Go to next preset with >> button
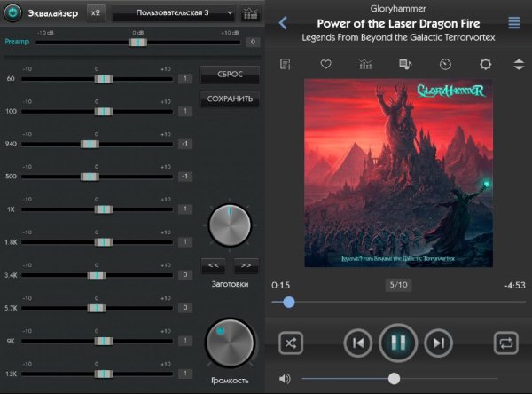 tap(246, 265)
